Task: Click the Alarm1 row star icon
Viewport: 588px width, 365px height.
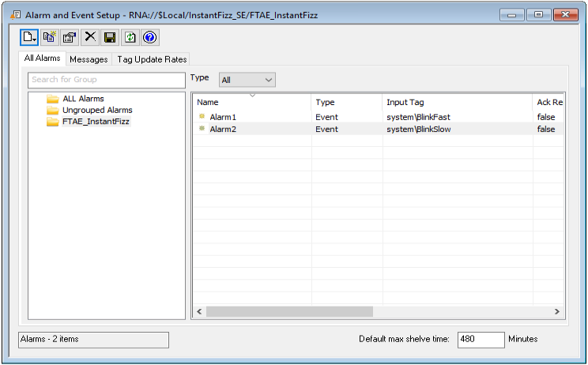Action: pos(202,117)
